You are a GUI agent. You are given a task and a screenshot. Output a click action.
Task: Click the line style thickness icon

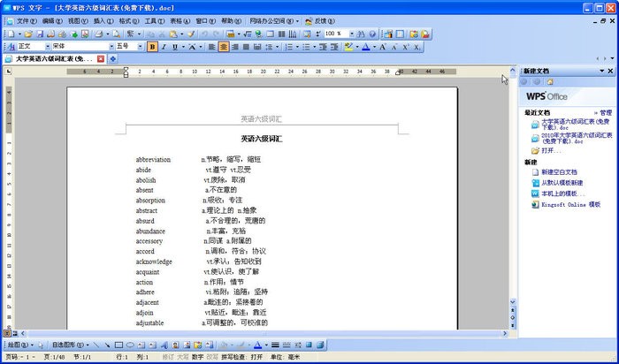coord(275,345)
